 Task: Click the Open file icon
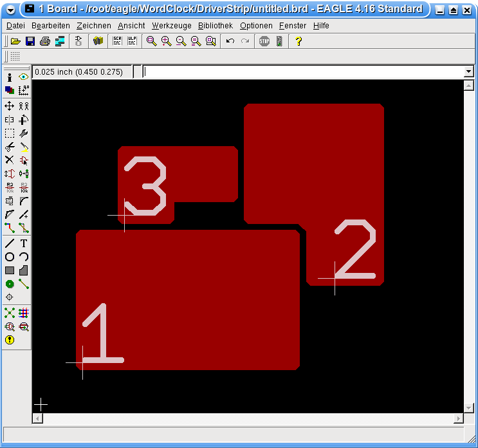click(x=15, y=41)
